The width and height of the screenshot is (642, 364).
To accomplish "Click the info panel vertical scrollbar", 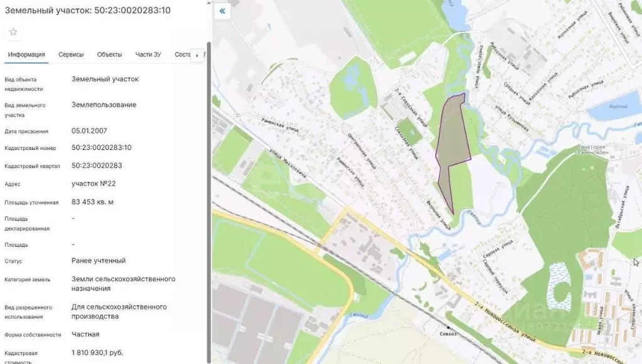I will (208, 188).
